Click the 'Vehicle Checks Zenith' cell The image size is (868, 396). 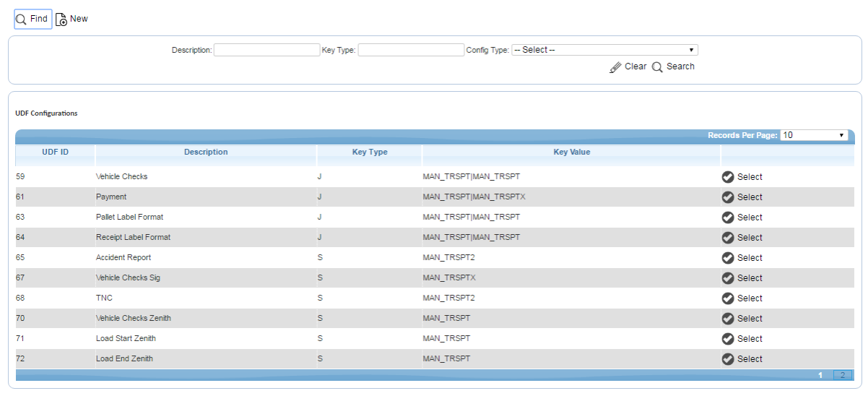[x=134, y=319]
